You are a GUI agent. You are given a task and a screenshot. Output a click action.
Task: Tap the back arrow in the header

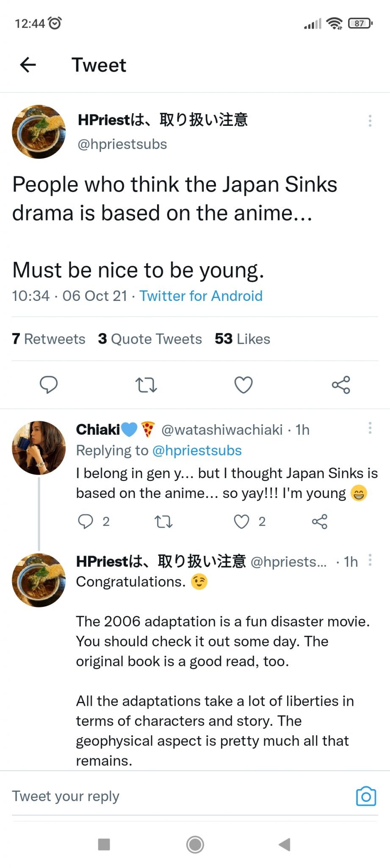(28, 65)
